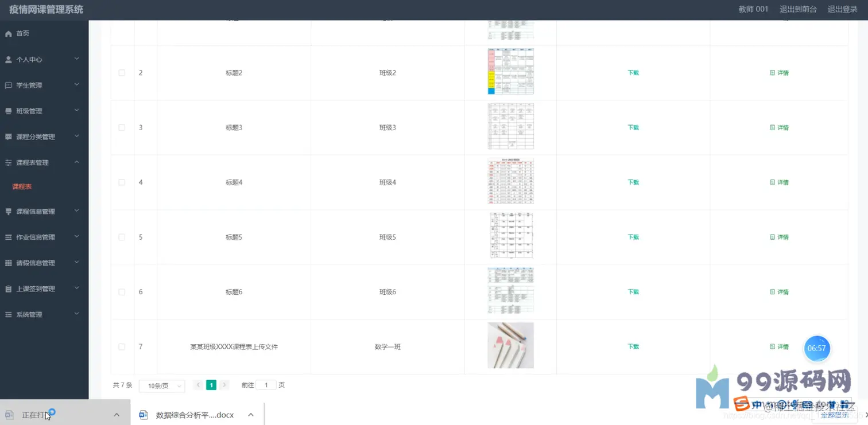Open options arrow for 正在打开 download item
The height and width of the screenshot is (425, 868).
[x=117, y=415]
